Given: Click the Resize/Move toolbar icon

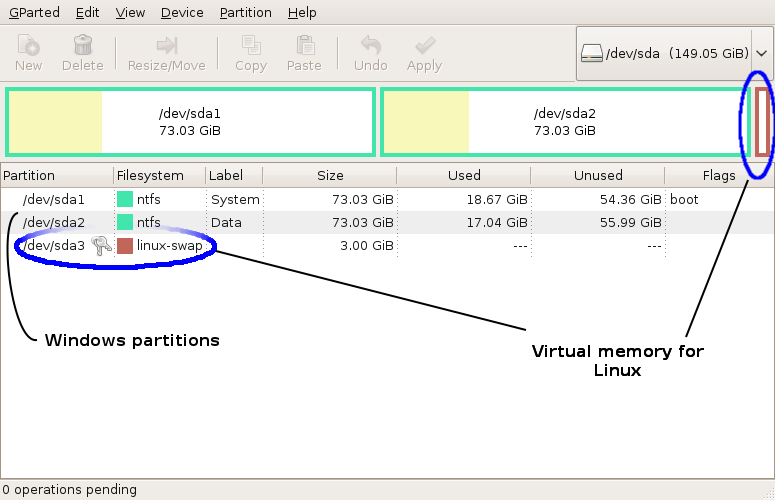Looking at the screenshot, I should (x=166, y=46).
